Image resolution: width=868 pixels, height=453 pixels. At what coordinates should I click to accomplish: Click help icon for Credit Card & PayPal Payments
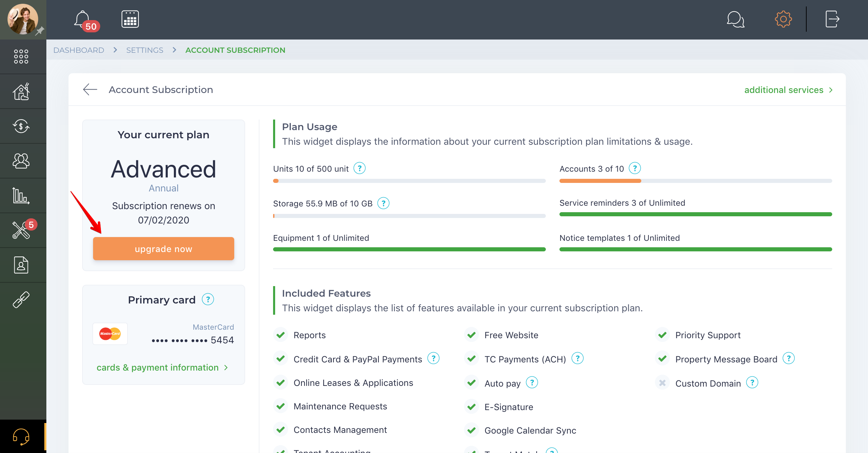click(433, 358)
